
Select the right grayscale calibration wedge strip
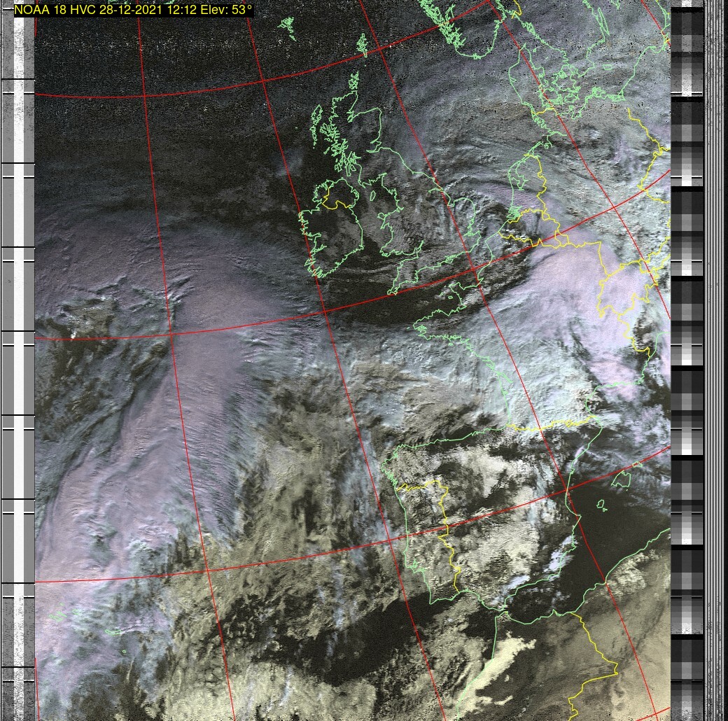coord(687,350)
